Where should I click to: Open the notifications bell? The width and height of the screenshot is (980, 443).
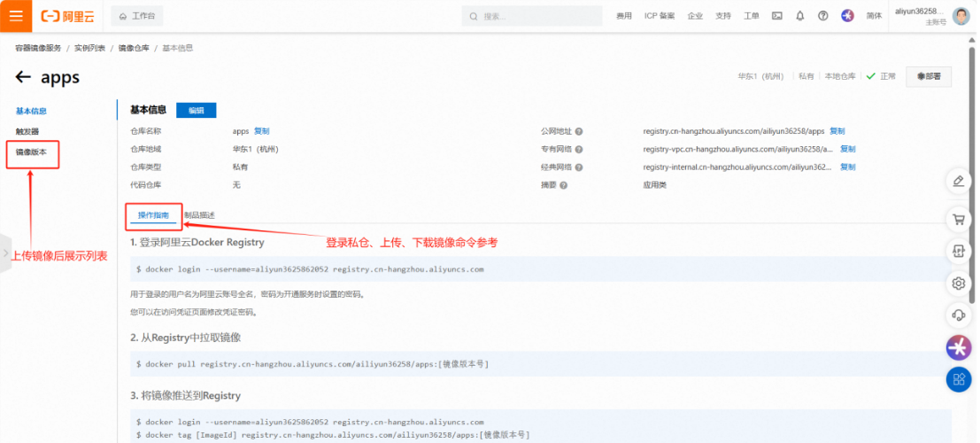tap(800, 16)
